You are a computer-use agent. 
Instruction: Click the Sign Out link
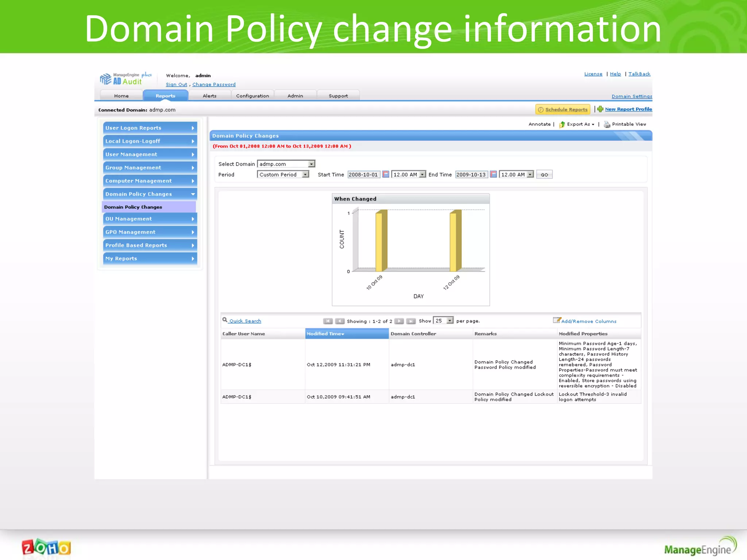pyautogui.click(x=177, y=85)
